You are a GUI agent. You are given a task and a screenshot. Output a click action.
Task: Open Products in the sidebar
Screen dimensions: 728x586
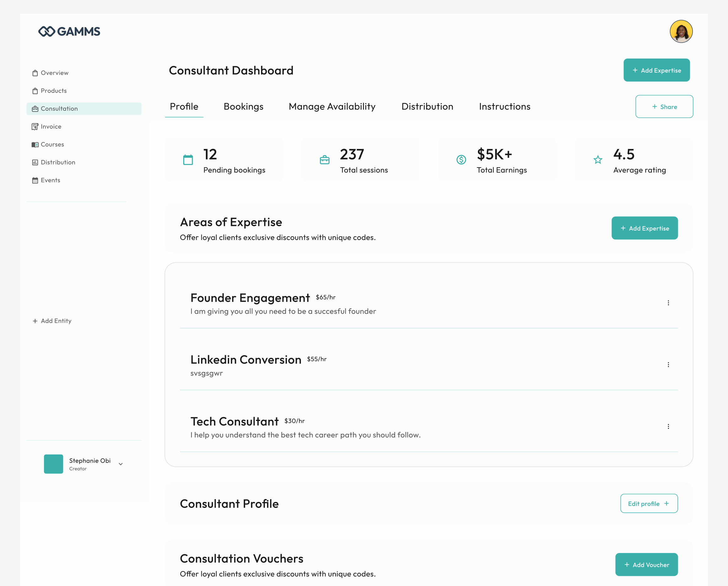54,91
